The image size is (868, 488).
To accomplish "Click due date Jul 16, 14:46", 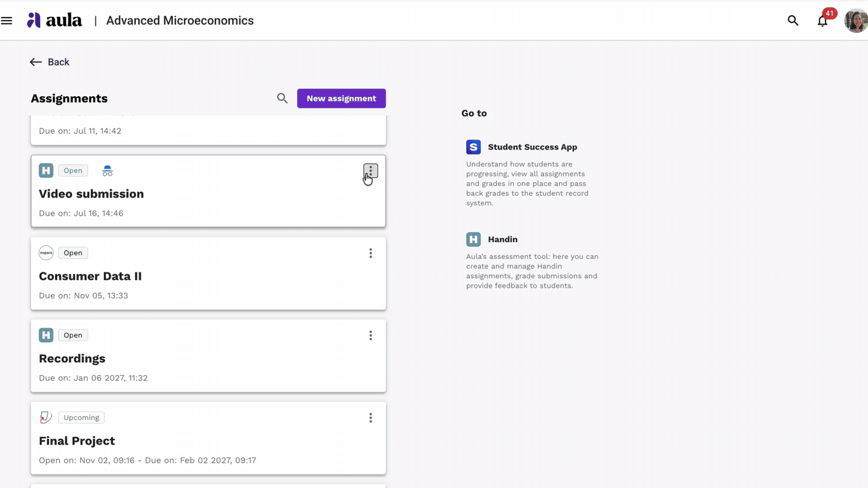I will [x=81, y=213].
